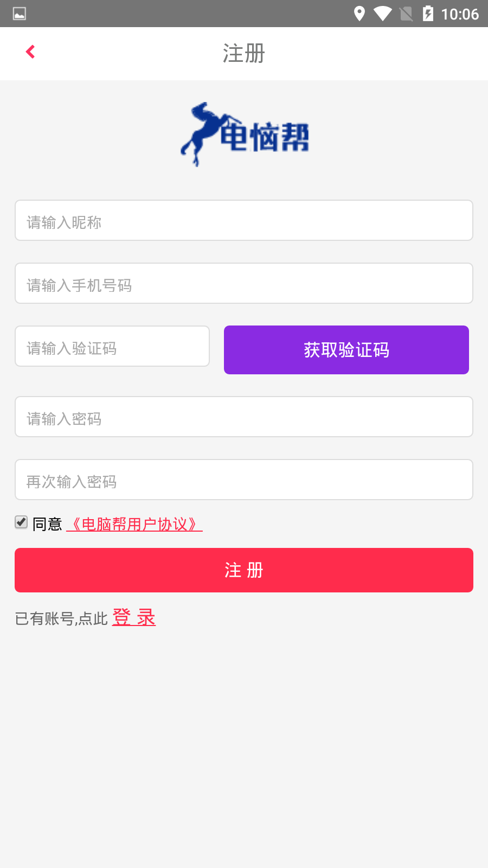Click the 电脑帮 horse logo
The width and height of the screenshot is (488, 868).
click(245, 135)
